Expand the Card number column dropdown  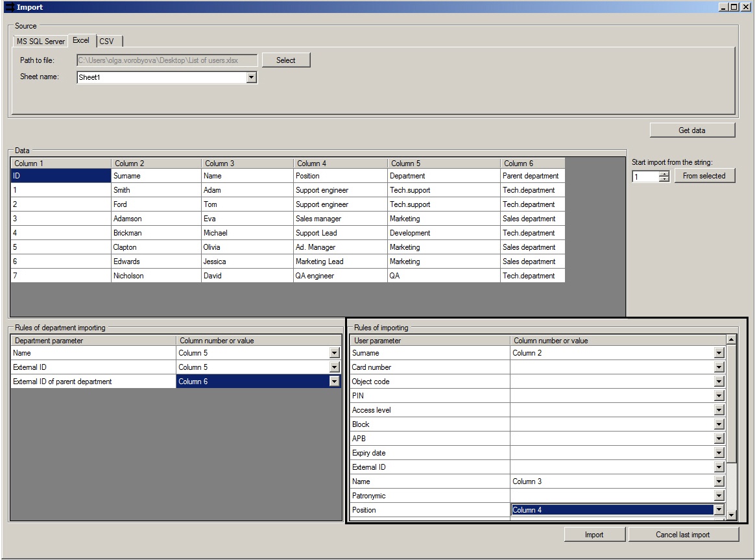[x=719, y=367]
